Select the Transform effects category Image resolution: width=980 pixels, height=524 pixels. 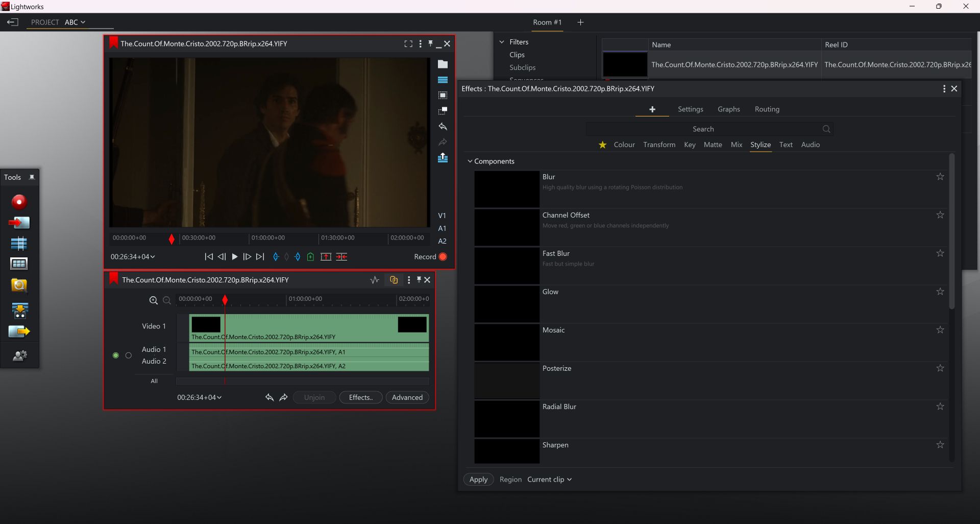click(x=659, y=145)
